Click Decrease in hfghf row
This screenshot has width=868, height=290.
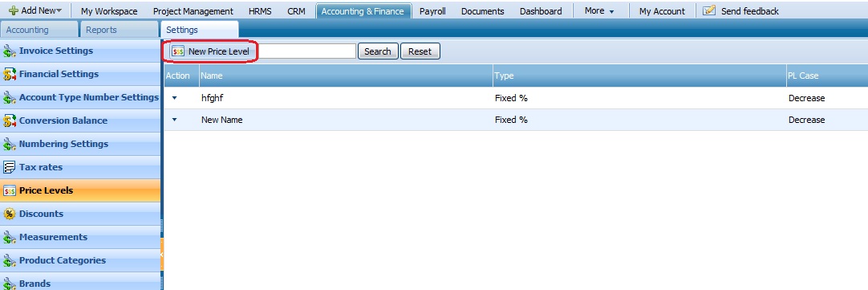click(x=806, y=98)
